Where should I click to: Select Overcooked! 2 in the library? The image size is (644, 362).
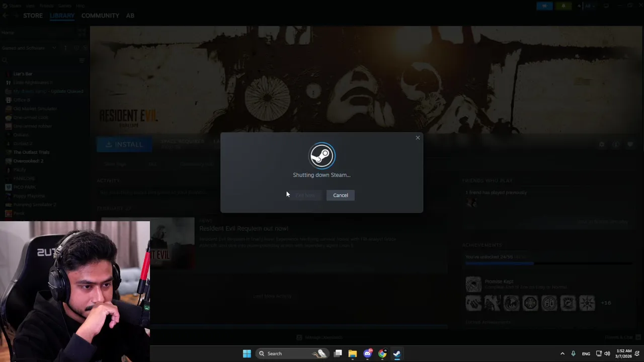[28, 161]
